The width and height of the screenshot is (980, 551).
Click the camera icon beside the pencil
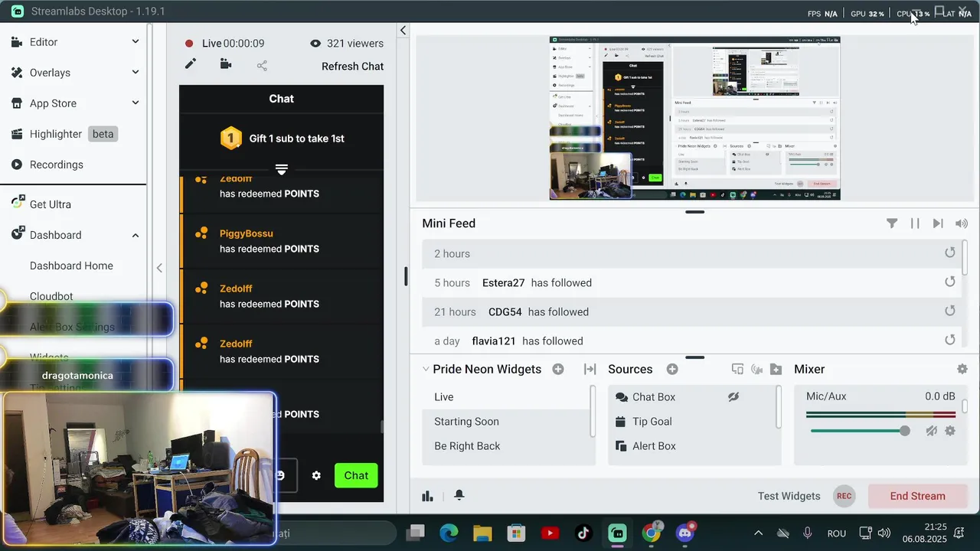pos(226,65)
